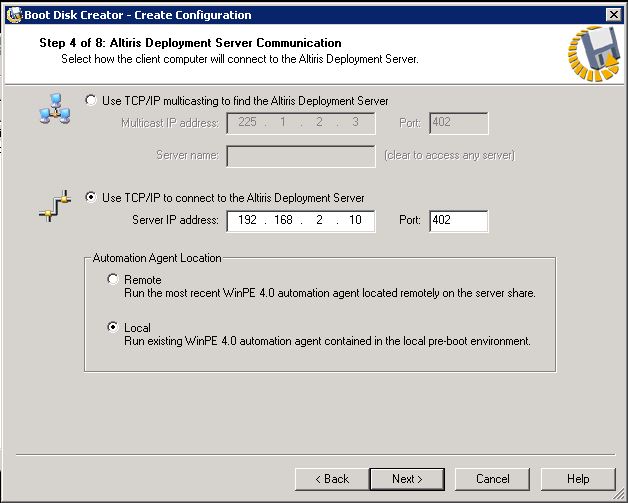Click the Server IP third octet 2
The image size is (628, 503).
pyautogui.click(x=319, y=220)
